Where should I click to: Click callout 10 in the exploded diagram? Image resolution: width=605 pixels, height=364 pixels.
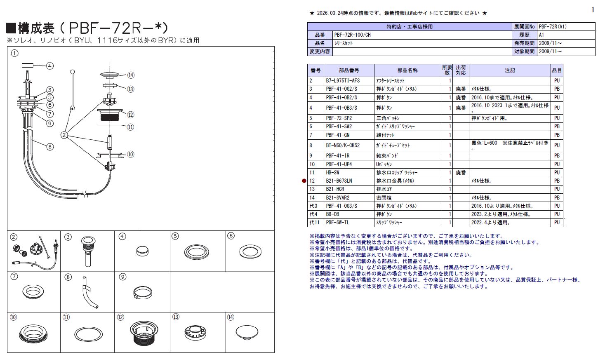tap(130, 154)
